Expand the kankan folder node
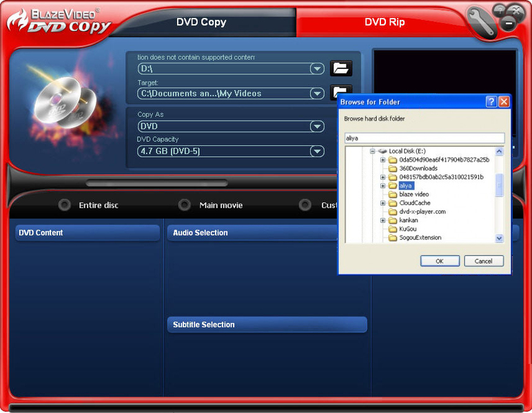This screenshot has width=532, height=413. click(x=382, y=220)
